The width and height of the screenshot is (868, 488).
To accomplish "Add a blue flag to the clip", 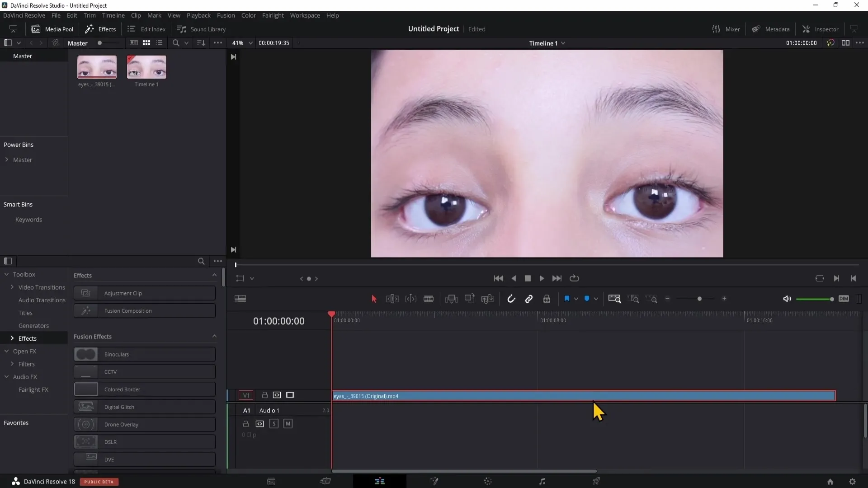I will (566, 299).
